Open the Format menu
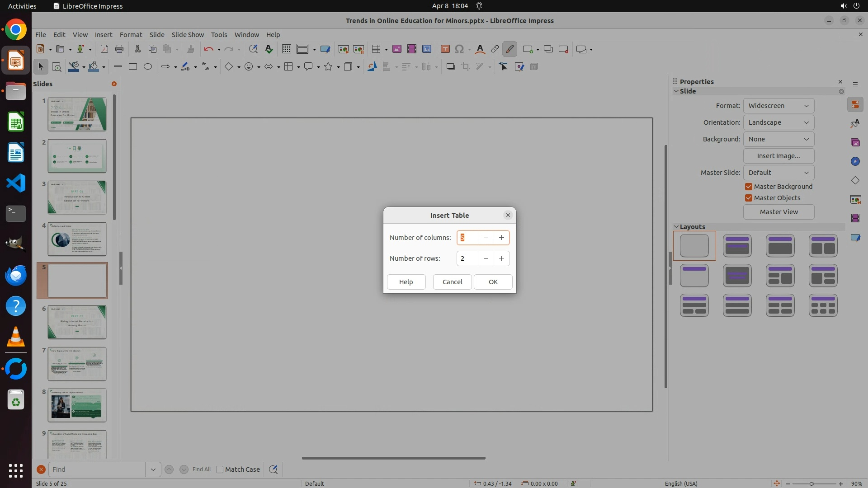Image resolution: width=868 pixels, height=488 pixels. 131,35
